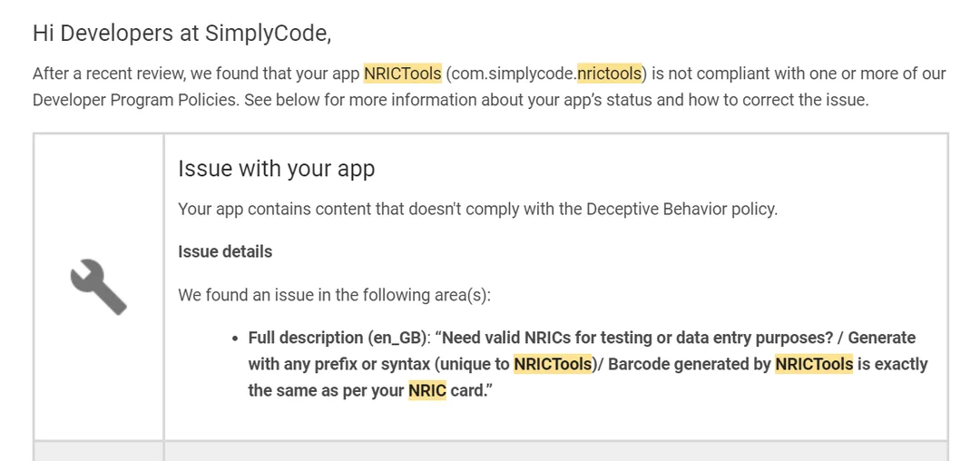Click highlighted NRICTools after 'generated by'

[x=814, y=364]
